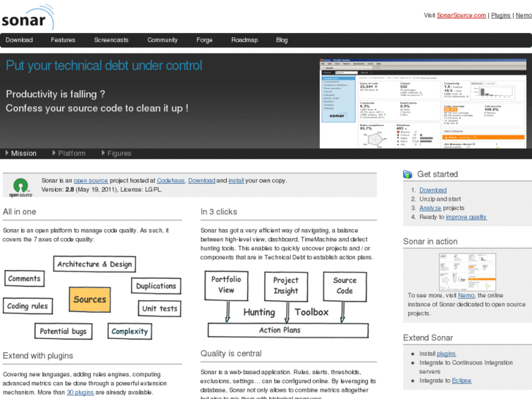Screen dimensions: 532x399
Task: Follow the open source link
Action: [91, 181]
